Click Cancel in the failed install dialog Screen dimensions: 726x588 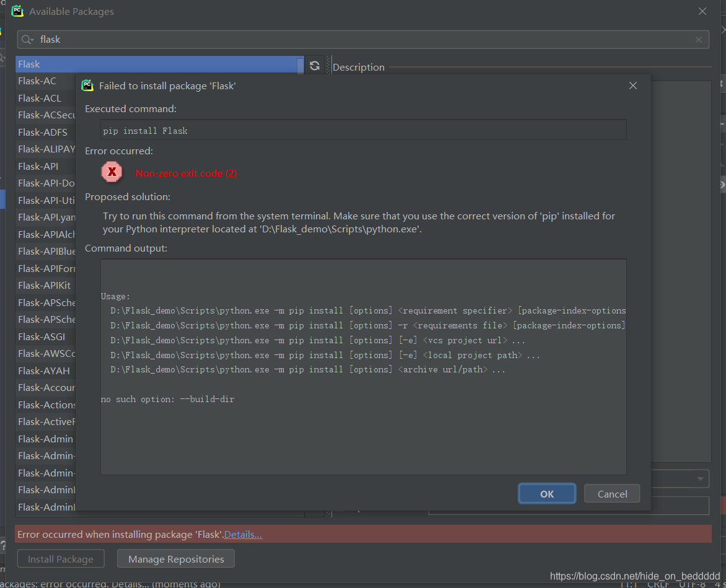(x=612, y=494)
